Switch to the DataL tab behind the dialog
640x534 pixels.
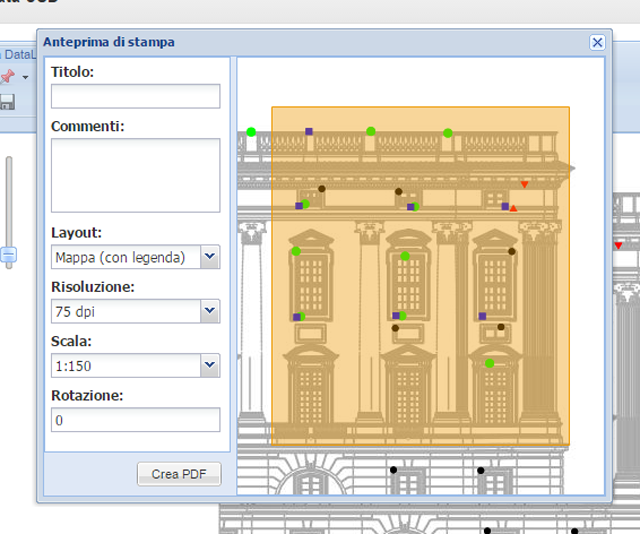point(18,54)
